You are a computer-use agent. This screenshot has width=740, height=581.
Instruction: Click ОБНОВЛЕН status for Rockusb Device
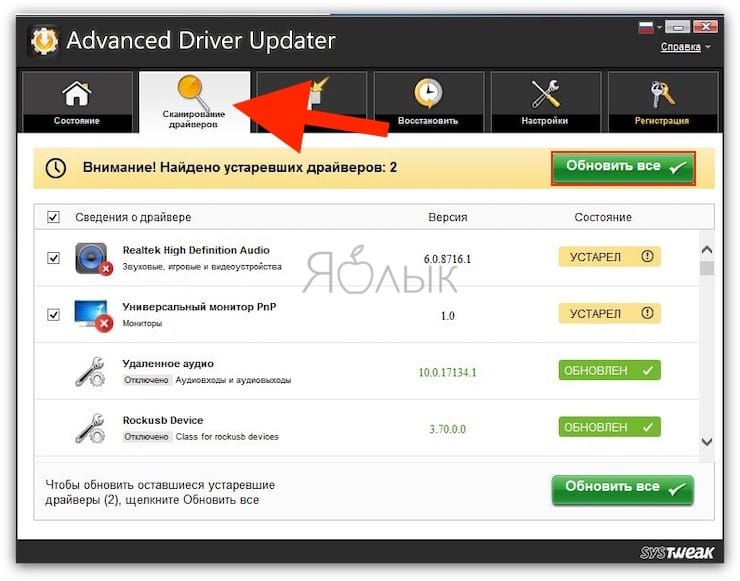click(x=610, y=427)
